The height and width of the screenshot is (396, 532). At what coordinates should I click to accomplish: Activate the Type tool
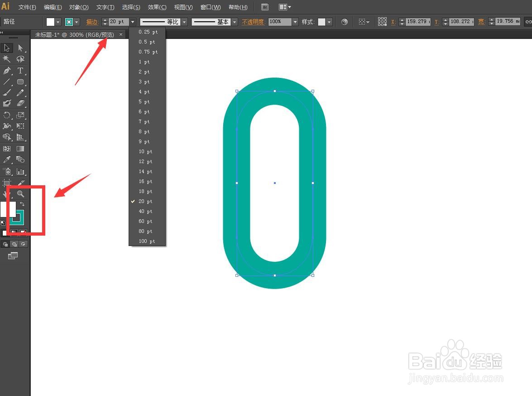(x=20, y=70)
